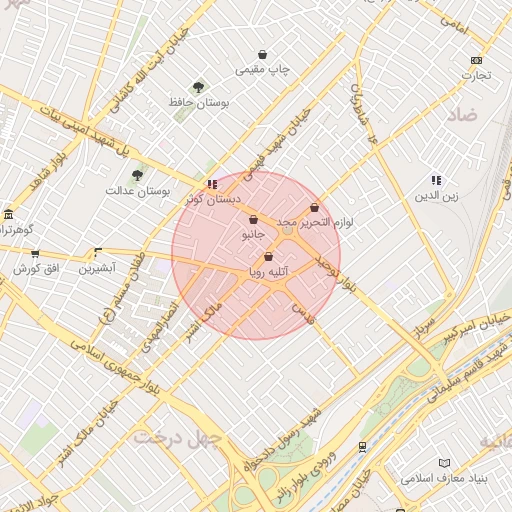Click the book icon for بنیاد معارف اسلامی
This screenshot has height=512, width=512.
click(444, 463)
